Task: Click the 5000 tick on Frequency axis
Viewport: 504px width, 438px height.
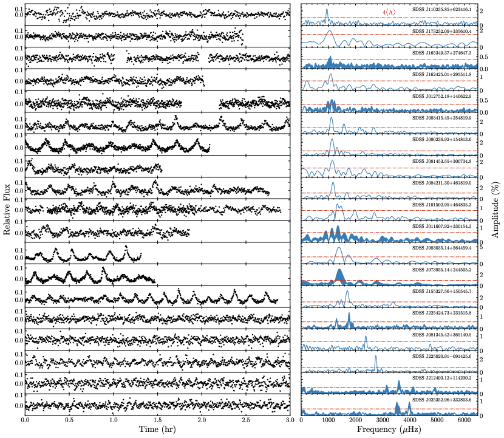Action: click(x=437, y=420)
